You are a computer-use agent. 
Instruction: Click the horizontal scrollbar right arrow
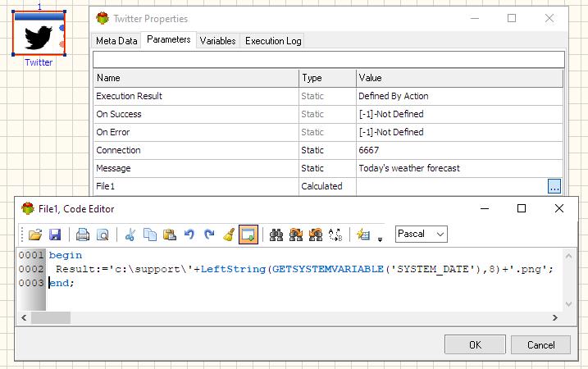pyautogui.click(x=555, y=317)
